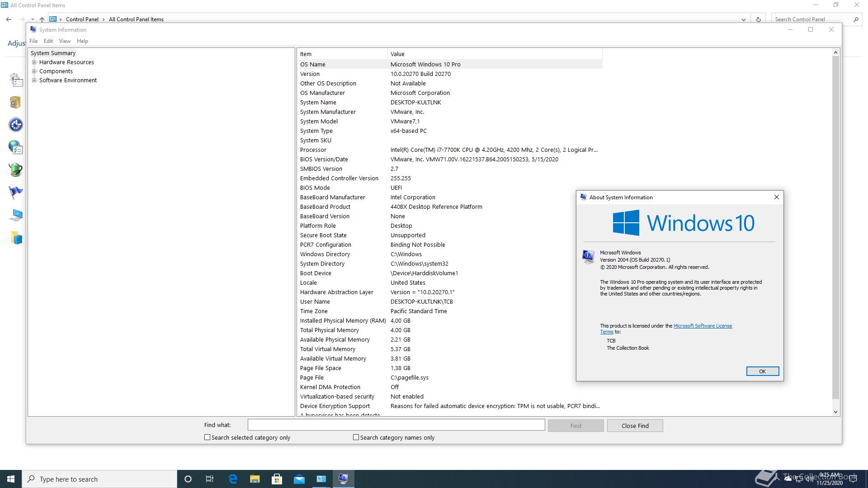Open the gear and checklist Administrative Tools icon
The height and width of the screenshot is (488, 868).
coord(16,80)
